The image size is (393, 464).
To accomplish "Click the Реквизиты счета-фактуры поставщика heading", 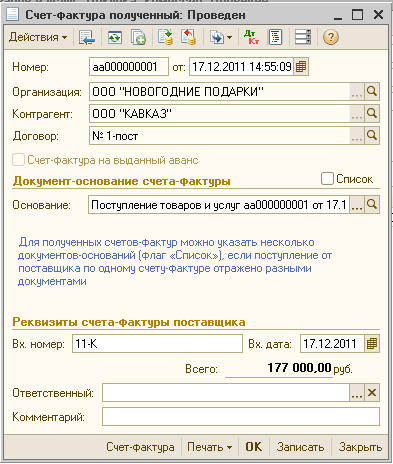I will tap(129, 322).
